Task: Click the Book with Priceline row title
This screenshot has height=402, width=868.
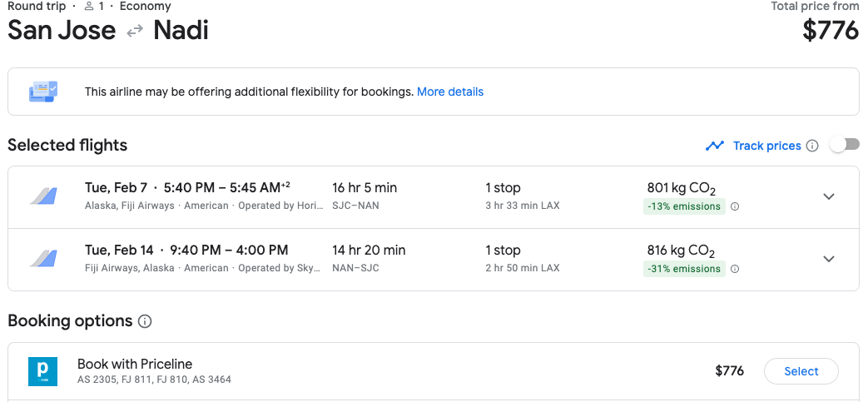Action: [135, 364]
